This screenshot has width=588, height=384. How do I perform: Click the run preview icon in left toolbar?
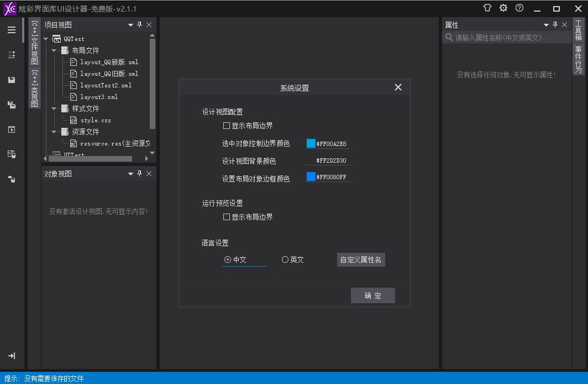[11, 129]
